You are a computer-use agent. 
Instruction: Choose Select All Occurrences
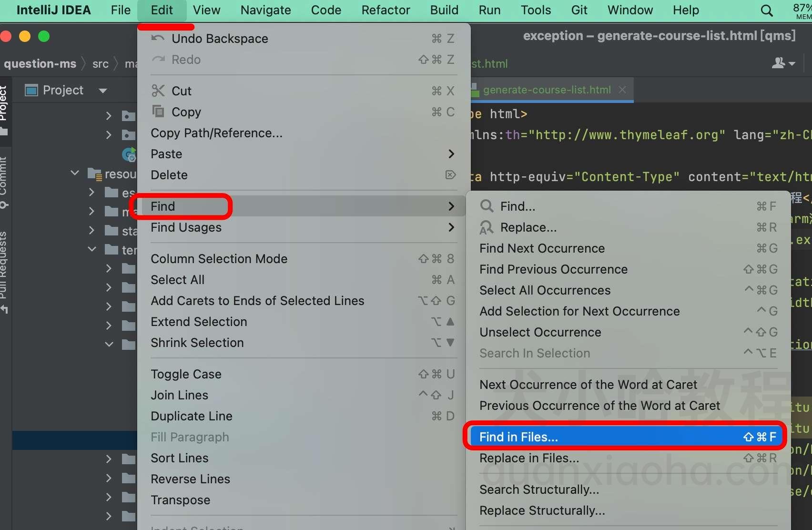click(628, 290)
